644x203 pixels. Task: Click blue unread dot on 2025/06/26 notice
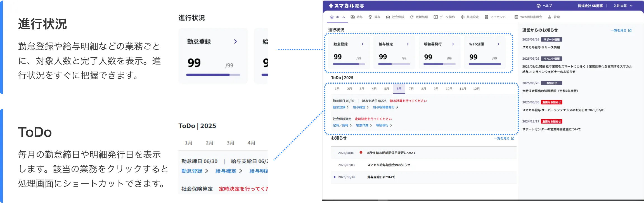tap(334, 177)
